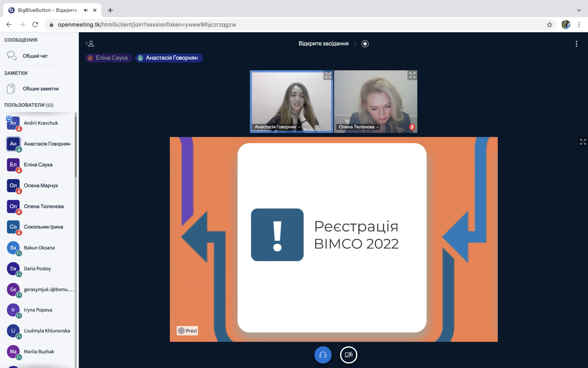588x368 pixels.
Task: Click Анастасія Говорнян's avatar in user list
Action: pyautogui.click(x=13, y=144)
